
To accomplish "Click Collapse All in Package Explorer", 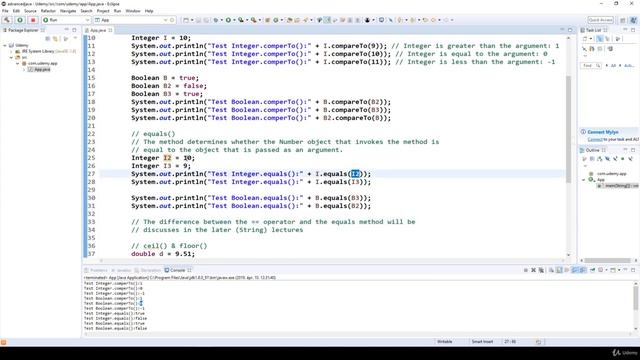I will coord(48,39).
